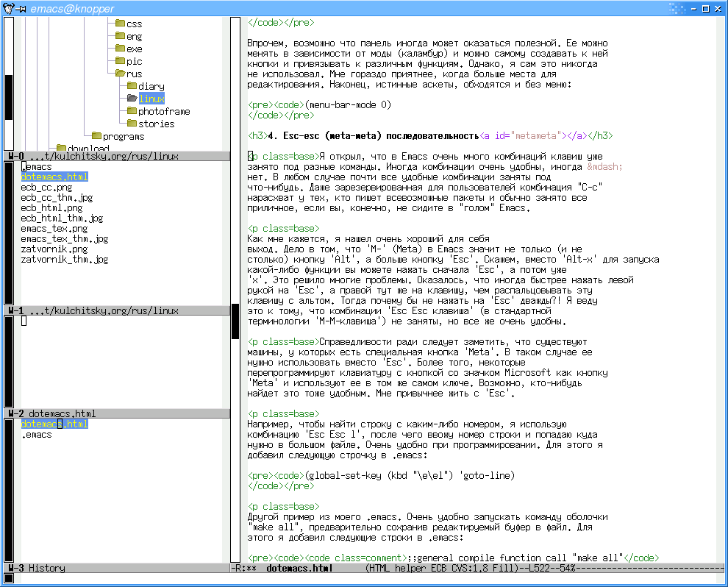This screenshot has width=728, height=587.
Task: Collapse the selected linux folder
Action: coord(132,99)
